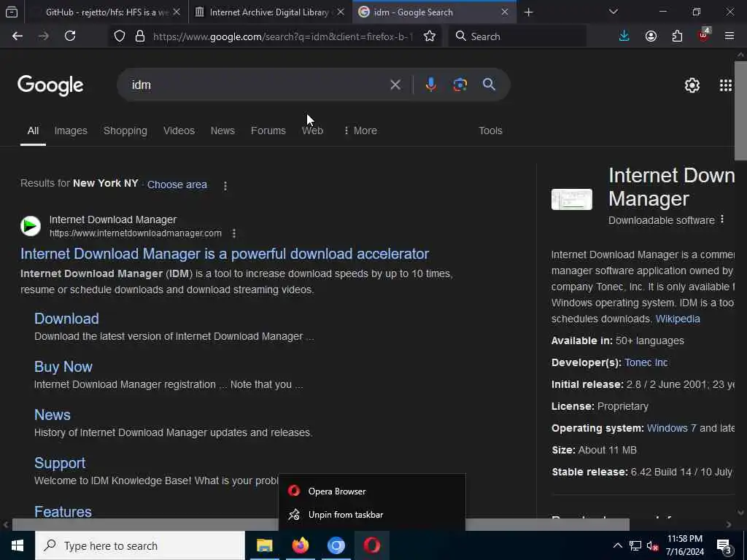
Task: Open Windows Start menu
Action: [x=18, y=545]
